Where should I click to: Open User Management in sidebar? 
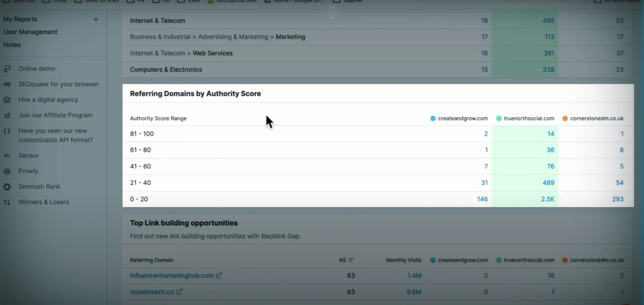pyautogui.click(x=30, y=32)
